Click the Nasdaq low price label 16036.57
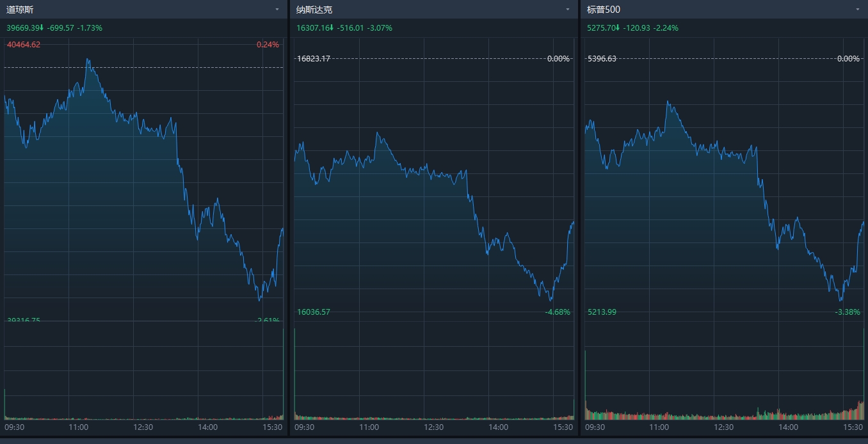Viewport: 868px width, 444px height. 314,312
